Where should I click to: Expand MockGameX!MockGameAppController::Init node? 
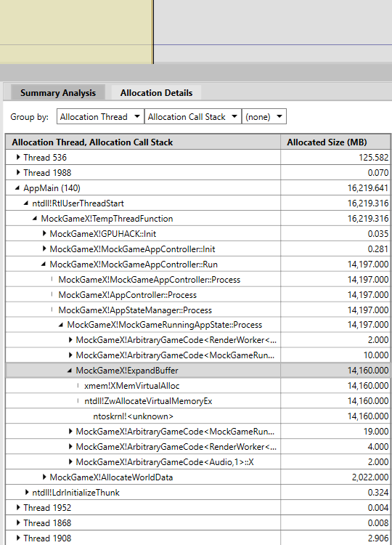click(44, 249)
